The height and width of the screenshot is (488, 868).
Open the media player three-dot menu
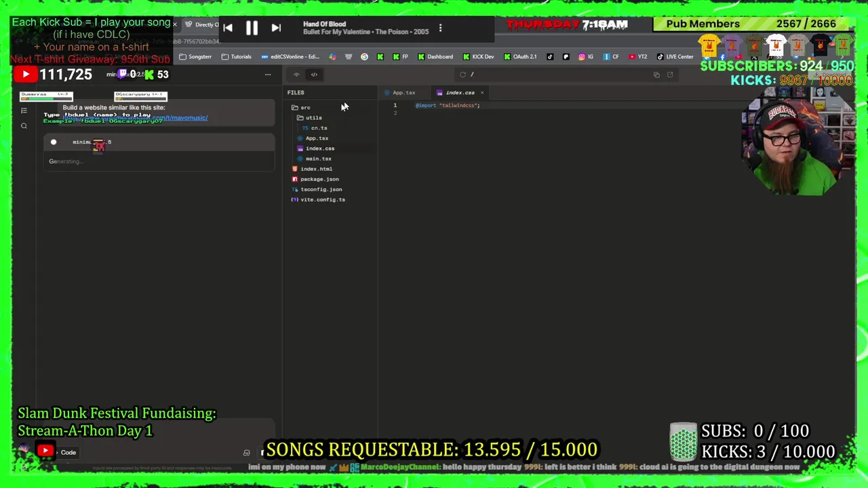[x=440, y=28]
